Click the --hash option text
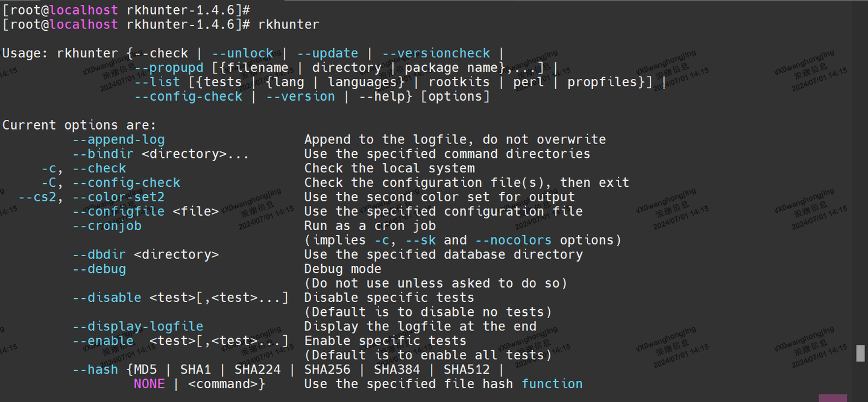The image size is (868, 402). 95,369
